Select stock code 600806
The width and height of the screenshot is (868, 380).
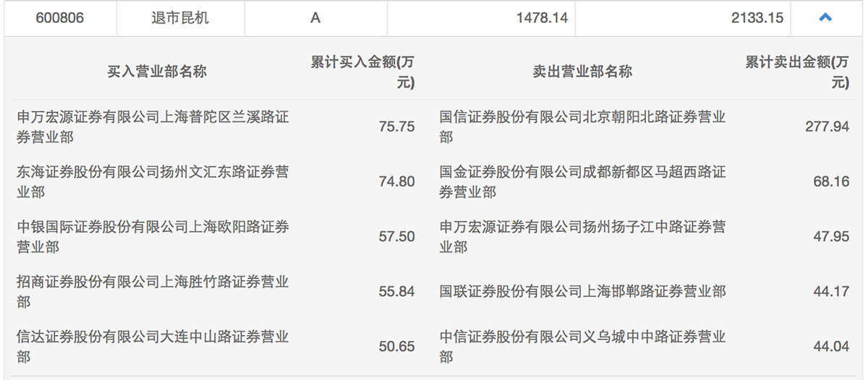pyautogui.click(x=60, y=18)
